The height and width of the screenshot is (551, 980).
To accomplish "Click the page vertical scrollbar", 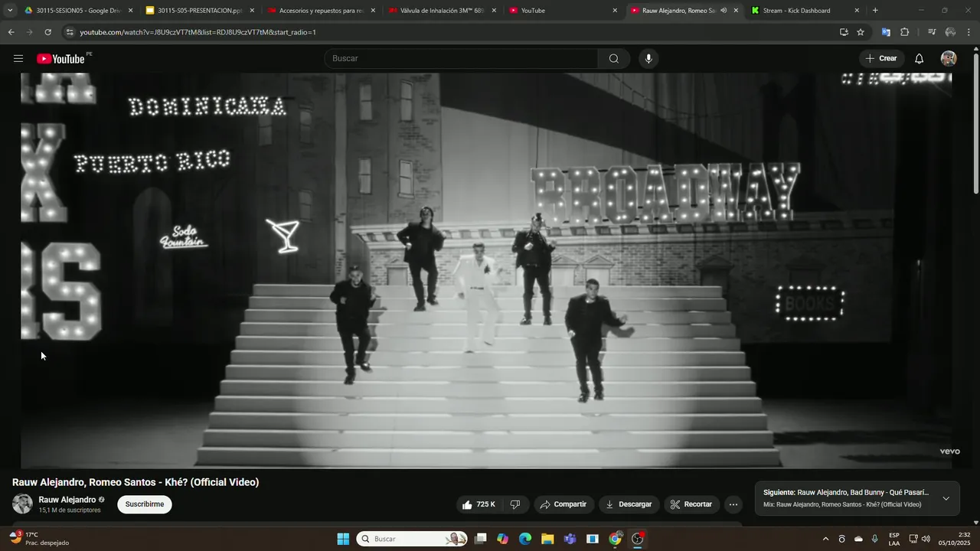I will [975, 122].
